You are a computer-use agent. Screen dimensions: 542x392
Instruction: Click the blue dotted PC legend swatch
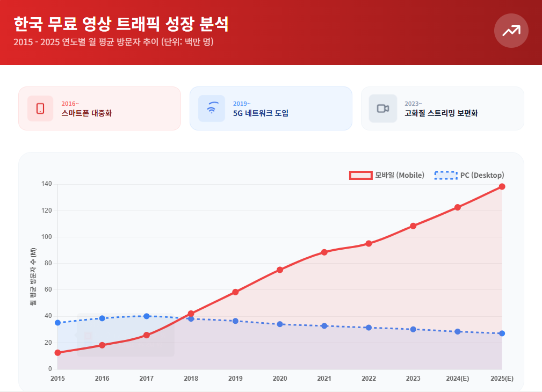click(444, 175)
